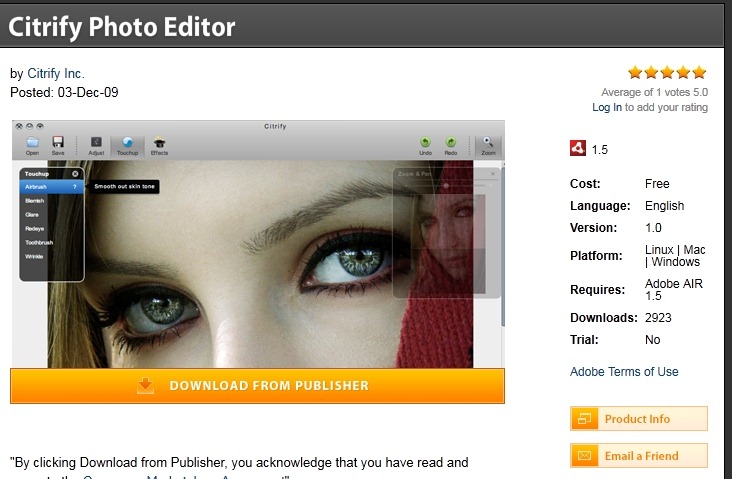Open the Adobe Terms of Use link
The height and width of the screenshot is (479, 732).
click(x=624, y=372)
